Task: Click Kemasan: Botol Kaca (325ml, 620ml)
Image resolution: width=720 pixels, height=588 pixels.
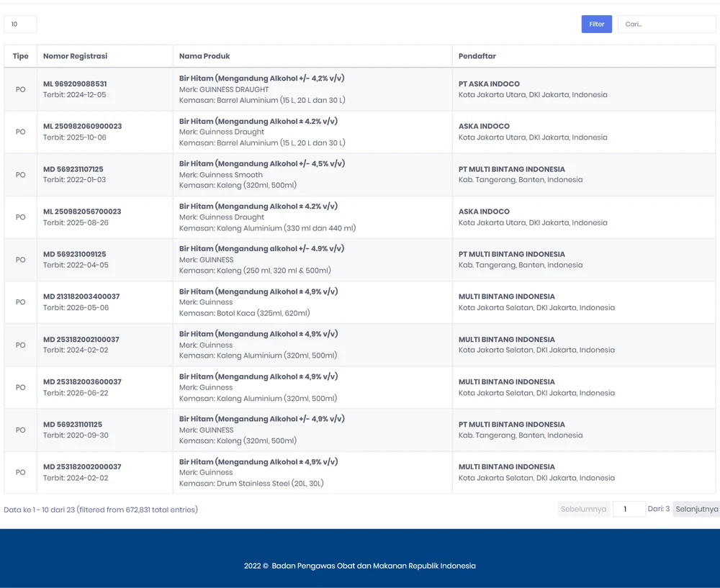Action: (244, 313)
